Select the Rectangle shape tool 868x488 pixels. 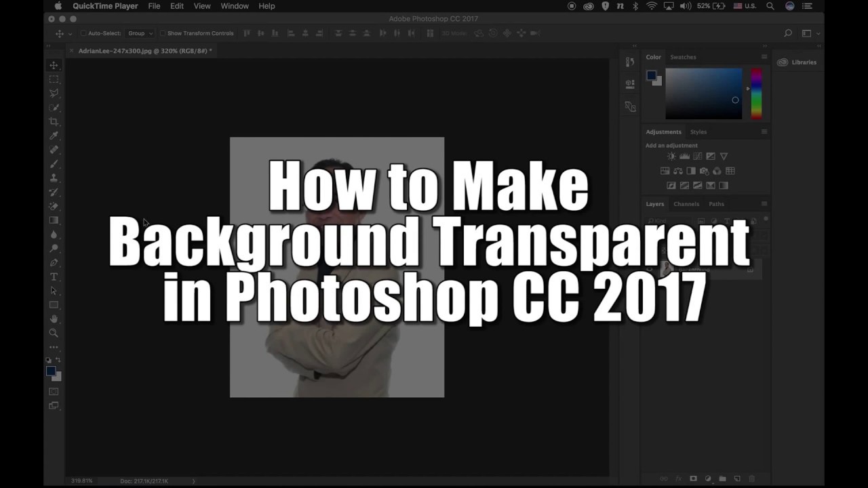click(x=54, y=305)
